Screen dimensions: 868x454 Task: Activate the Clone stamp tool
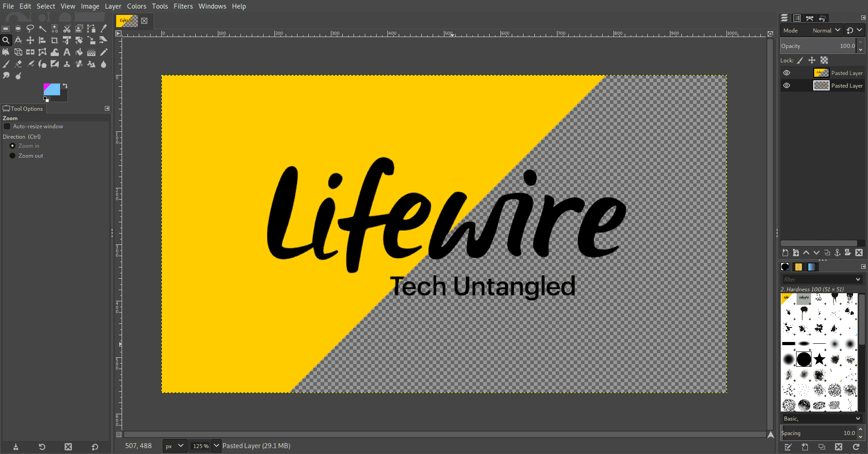67,64
